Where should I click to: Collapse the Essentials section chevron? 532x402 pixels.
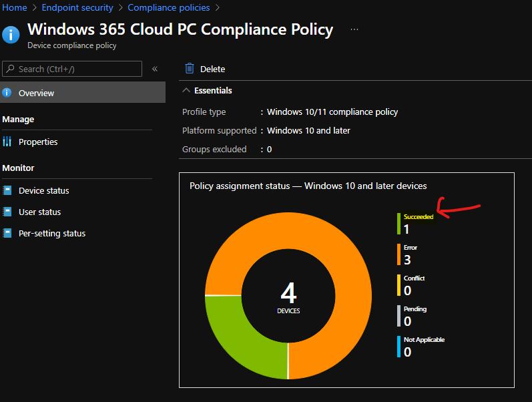tap(186, 90)
